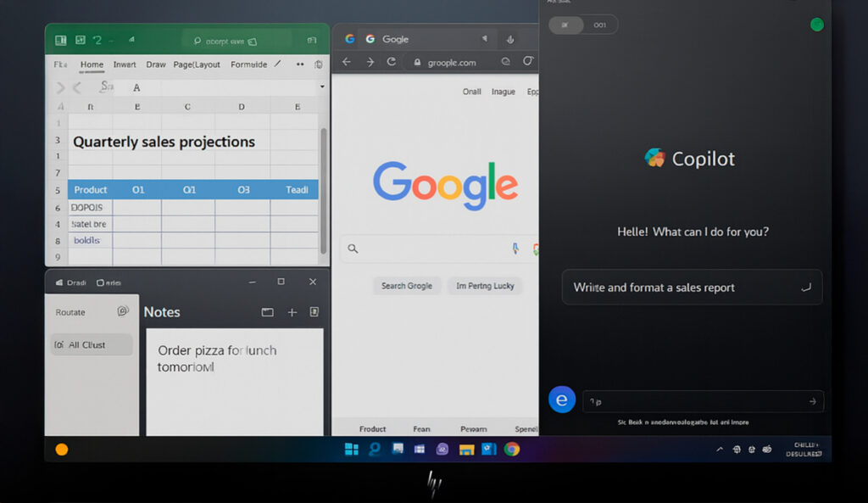Select the "satel bre" cell
The width and height of the screenshot is (868, 503).
[90, 224]
